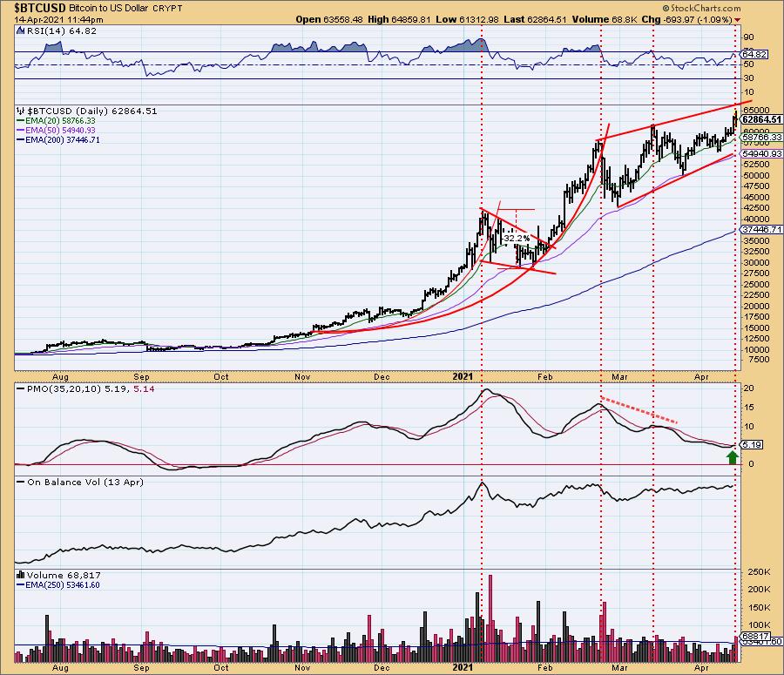Click the navy EMA(200) legend line swatch
Viewport: 784px width, 675px height.
21,140
